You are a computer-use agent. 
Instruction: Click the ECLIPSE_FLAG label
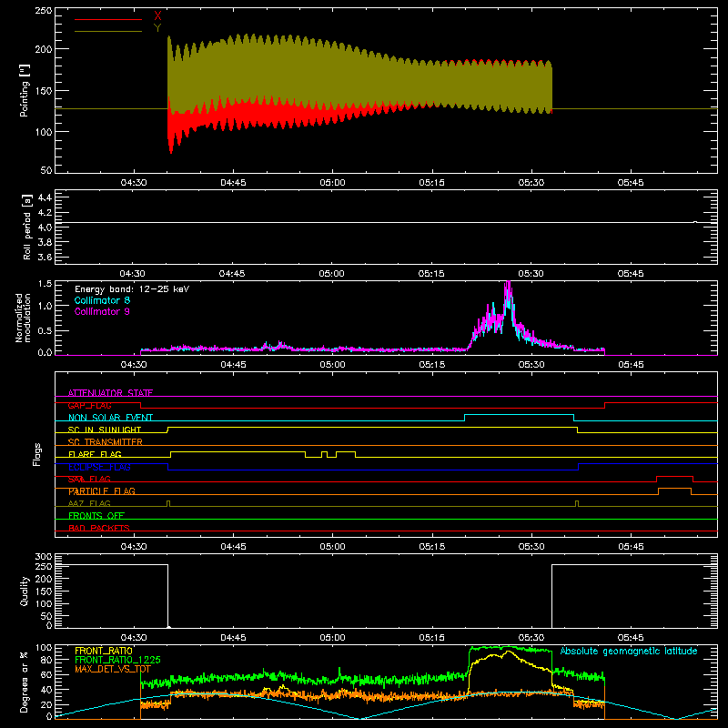pyautogui.click(x=99, y=467)
